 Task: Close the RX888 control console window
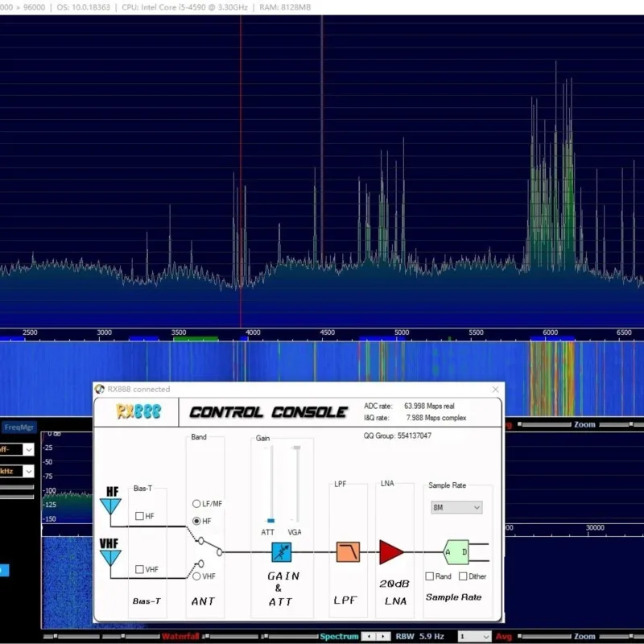pyautogui.click(x=495, y=389)
